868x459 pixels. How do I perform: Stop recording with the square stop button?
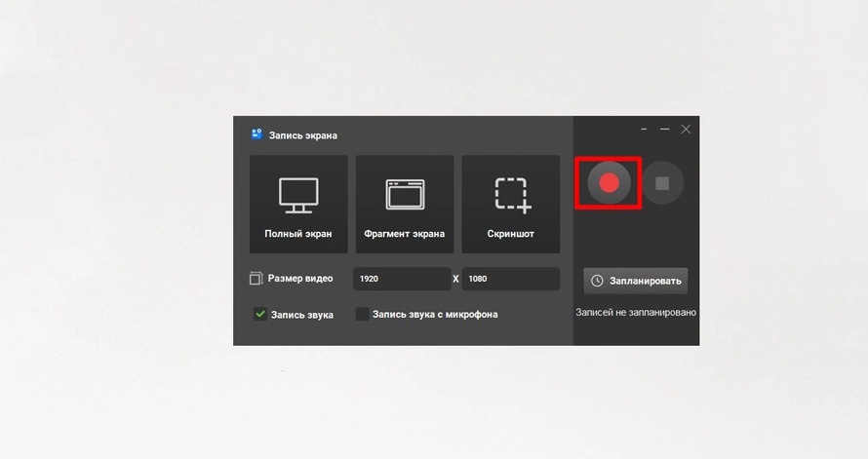coord(662,183)
